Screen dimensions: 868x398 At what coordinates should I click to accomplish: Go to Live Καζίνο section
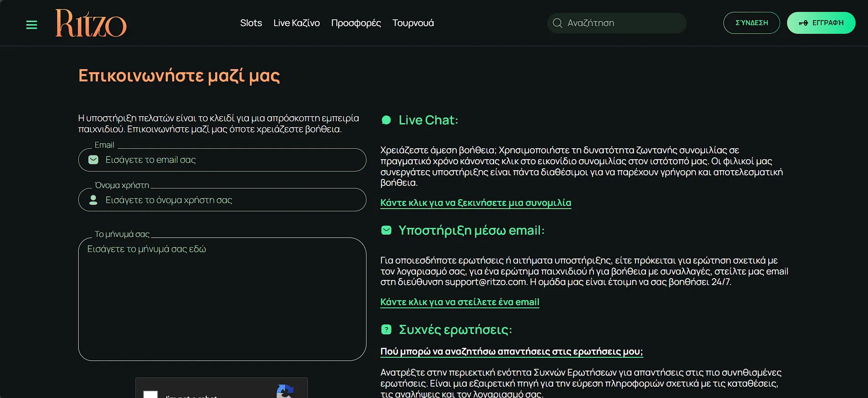297,23
